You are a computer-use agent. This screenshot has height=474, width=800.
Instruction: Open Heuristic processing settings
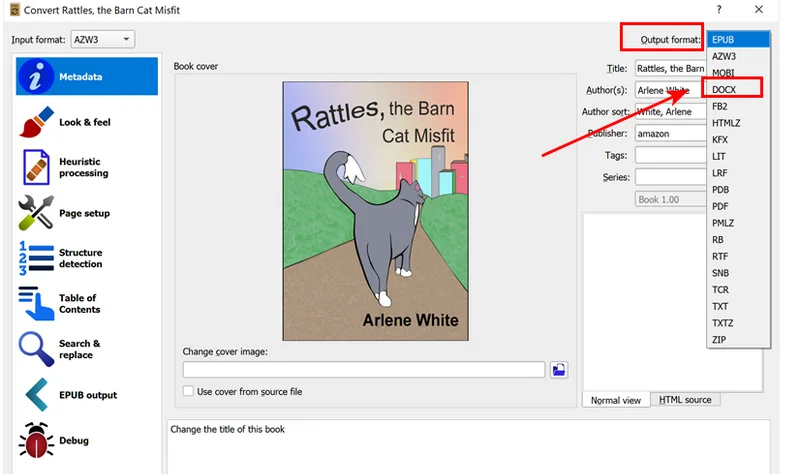click(87, 167)
